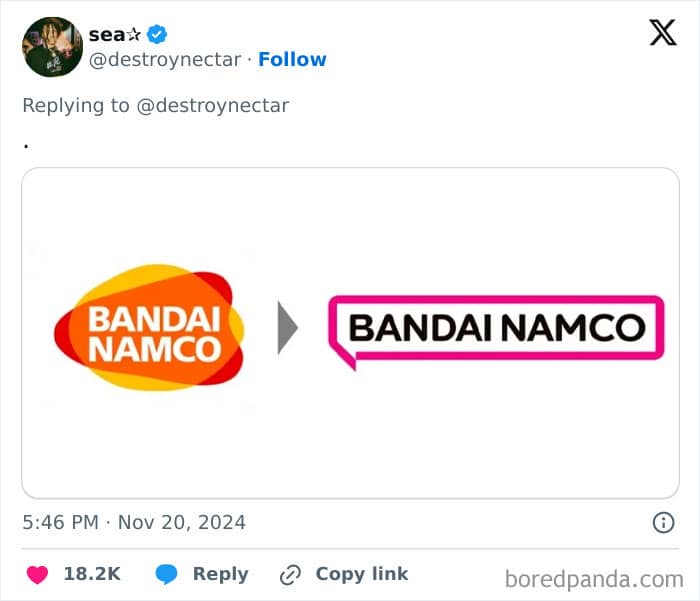700x601 pixels.
Task: Click the 18.2K likes count
Action: click(x=92, y=574)
